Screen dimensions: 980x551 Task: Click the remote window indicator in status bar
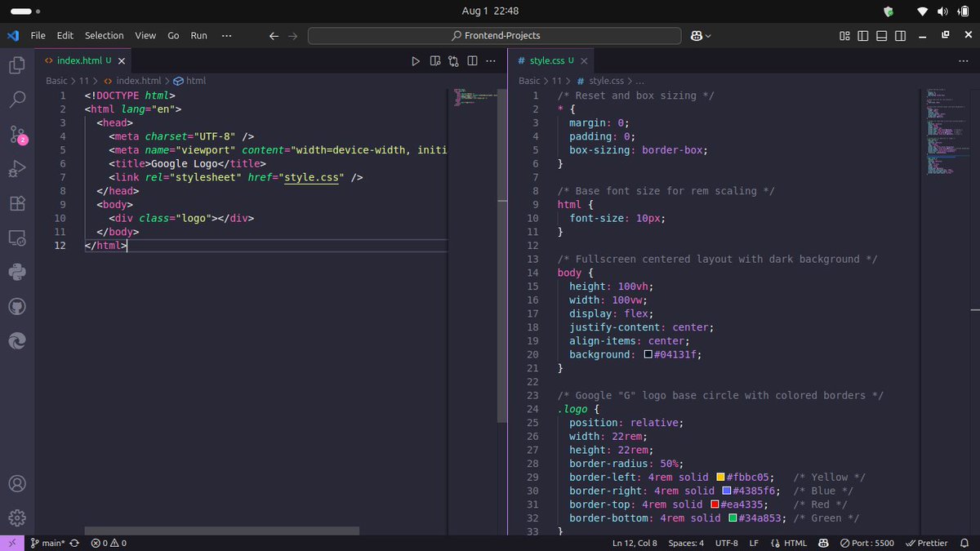[x=11, y=543]
